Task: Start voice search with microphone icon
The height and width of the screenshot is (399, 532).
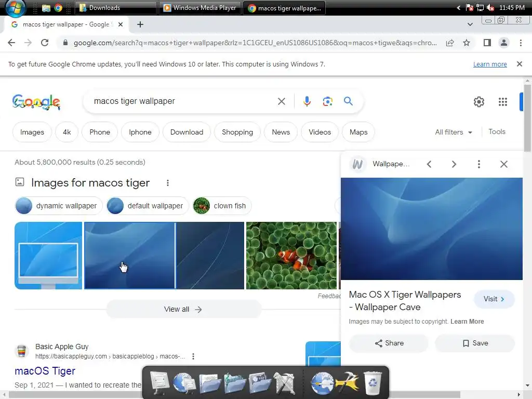Action: (307, 101)
